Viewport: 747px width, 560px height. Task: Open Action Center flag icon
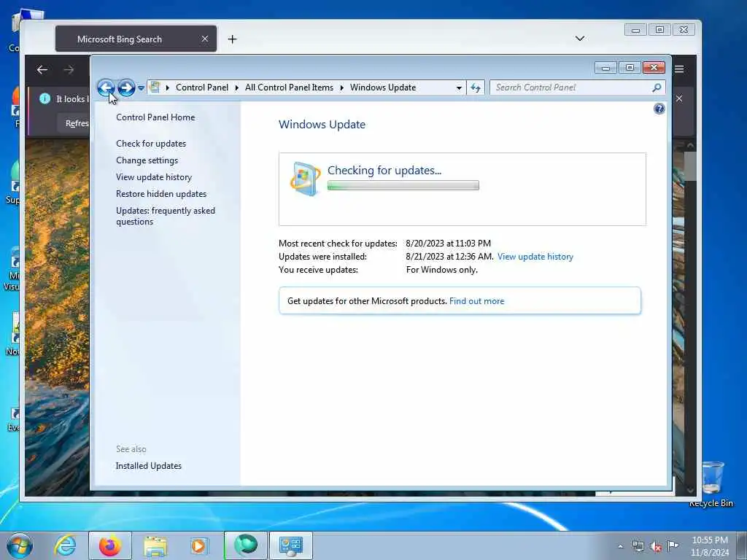pyautogui.click(x=673, y=545)
